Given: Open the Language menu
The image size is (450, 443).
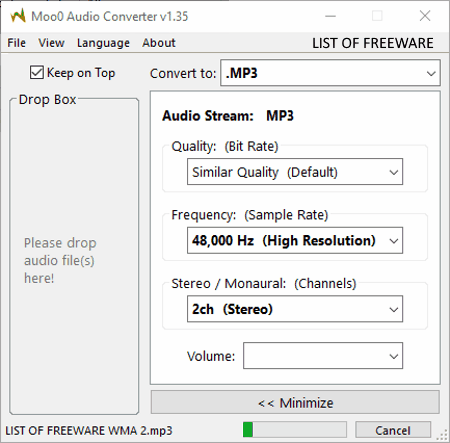Looking at the screenshot, I should pyautogui.click(x=103, y=43).
